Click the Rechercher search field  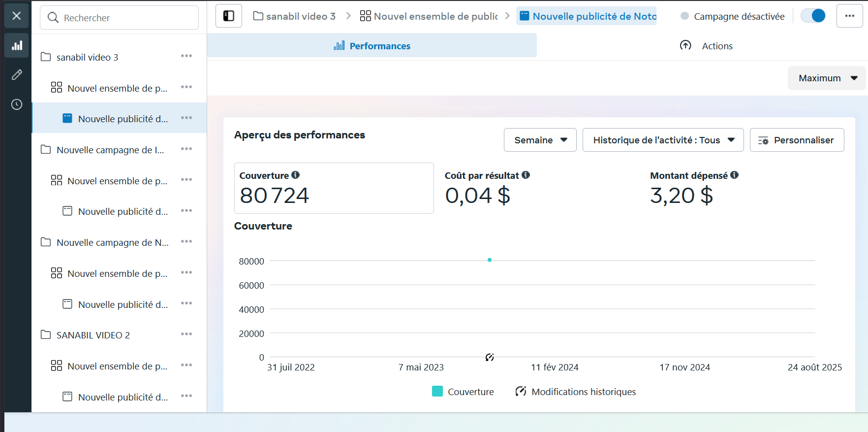120,18
